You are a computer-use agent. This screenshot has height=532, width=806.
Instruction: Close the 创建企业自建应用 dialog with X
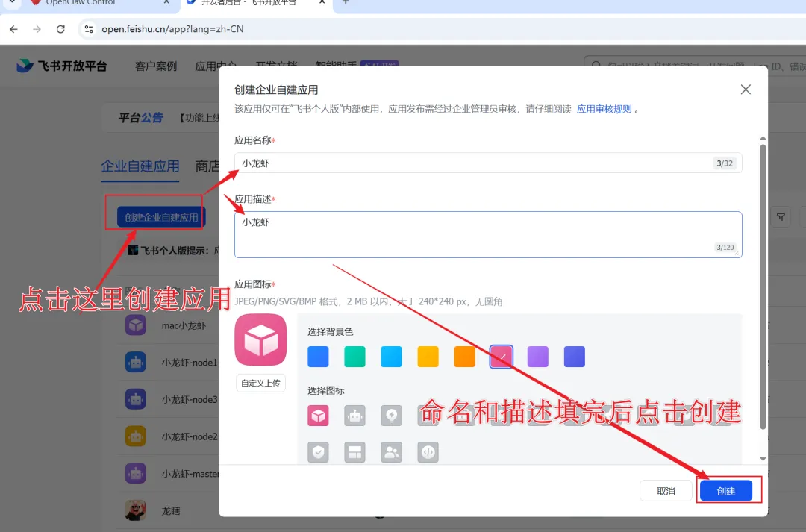(x=746, y=90)
